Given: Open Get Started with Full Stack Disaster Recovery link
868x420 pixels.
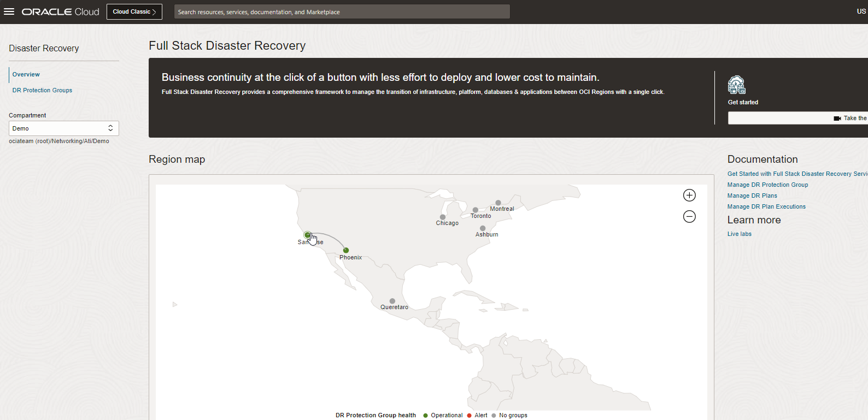Looking at the screenshot, I should click(797, 174).
